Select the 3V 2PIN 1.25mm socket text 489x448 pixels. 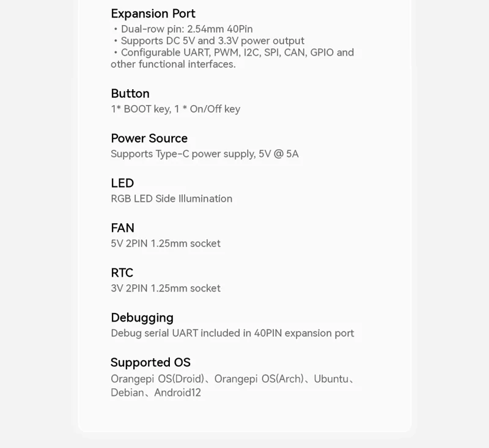click(x=166, y=288)
